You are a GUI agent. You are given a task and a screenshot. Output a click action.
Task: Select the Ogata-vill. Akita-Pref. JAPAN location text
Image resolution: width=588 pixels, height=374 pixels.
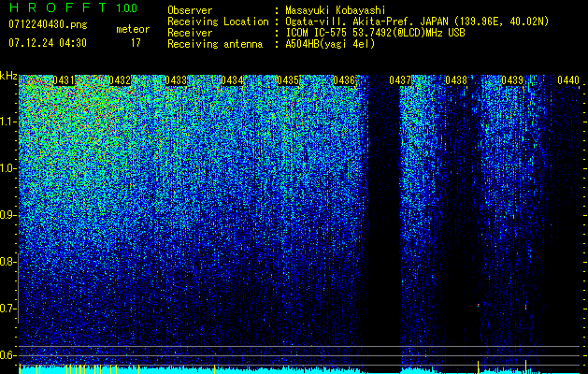coord(417,22)
